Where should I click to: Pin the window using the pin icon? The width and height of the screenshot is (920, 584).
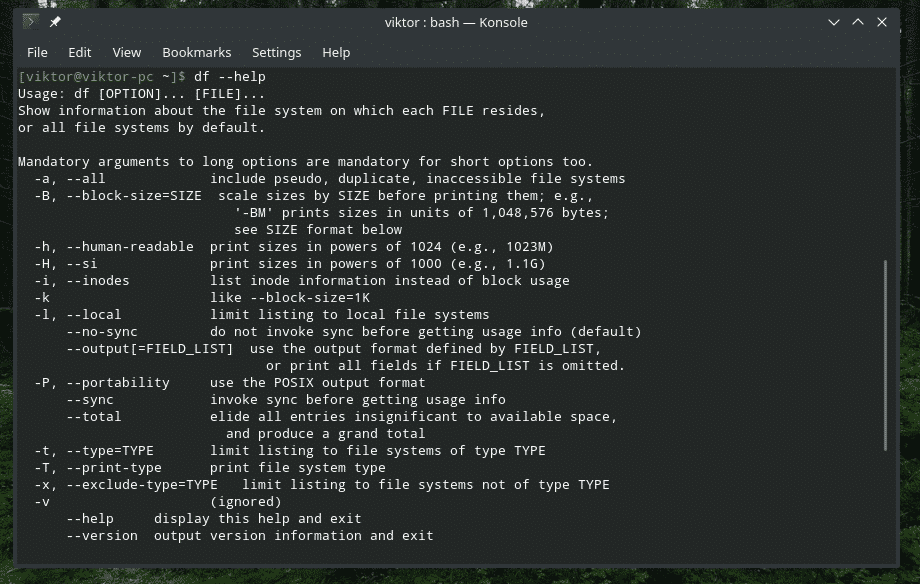(55, 22)
